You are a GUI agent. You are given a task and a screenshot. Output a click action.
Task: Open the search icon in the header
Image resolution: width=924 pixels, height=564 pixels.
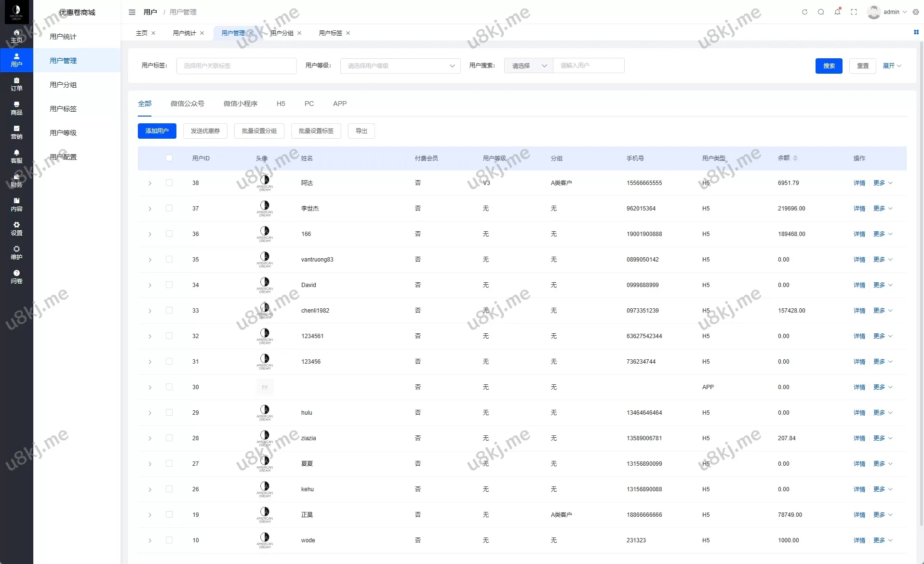[x=821, y=12]
